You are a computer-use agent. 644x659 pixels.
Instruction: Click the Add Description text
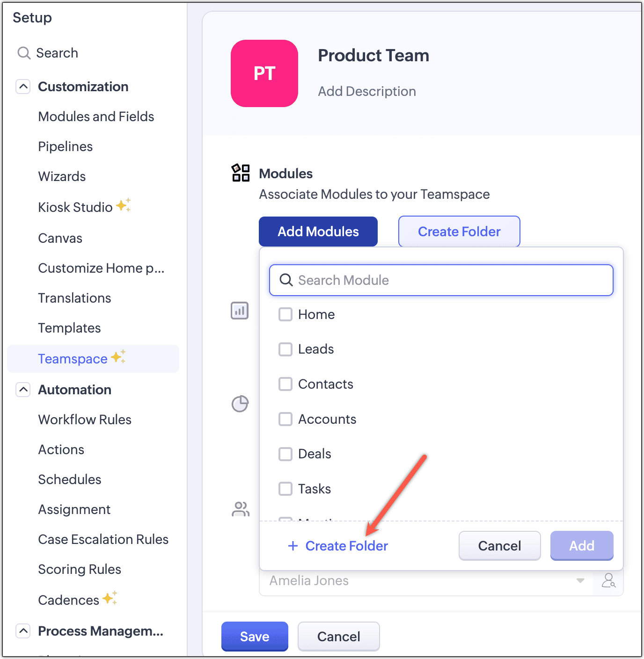367,91
